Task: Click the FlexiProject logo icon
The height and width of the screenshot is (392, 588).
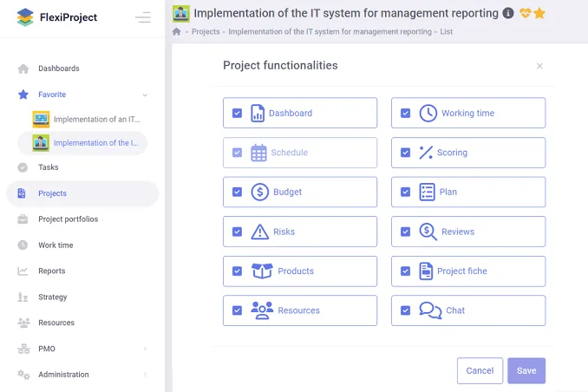Action: click(25, 17)
